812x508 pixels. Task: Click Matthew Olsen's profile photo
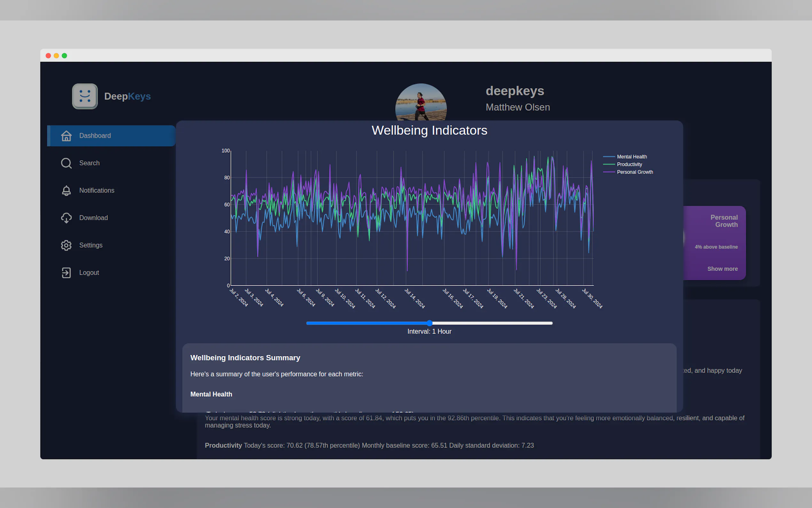(421, 102)
